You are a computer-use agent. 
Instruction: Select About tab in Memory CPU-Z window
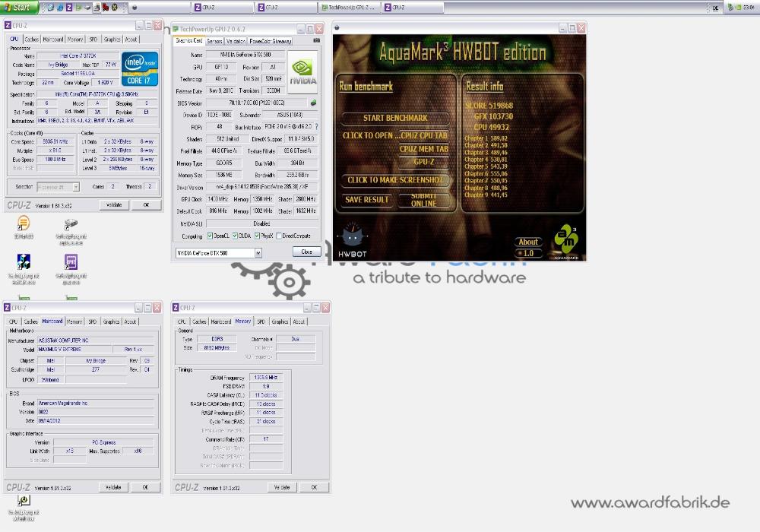(299, 321)
